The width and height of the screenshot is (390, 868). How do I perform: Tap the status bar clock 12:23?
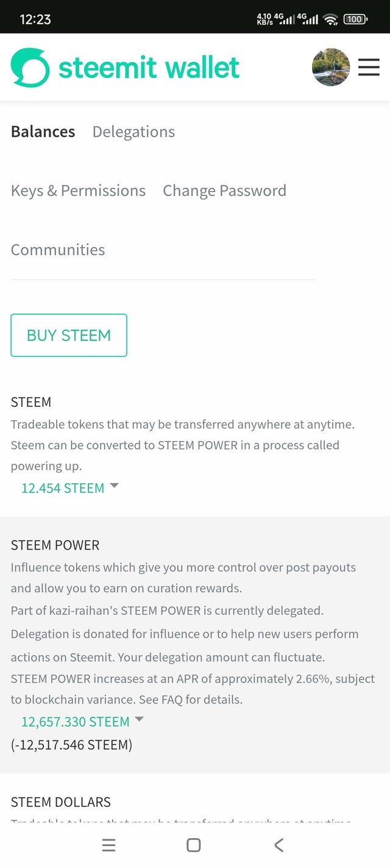[35, 20]
